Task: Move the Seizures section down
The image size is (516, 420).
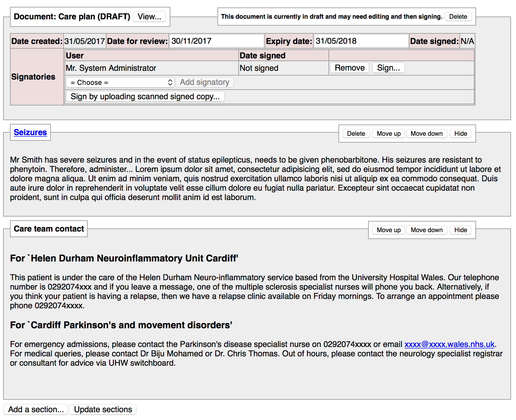Action: coord(426,134)
